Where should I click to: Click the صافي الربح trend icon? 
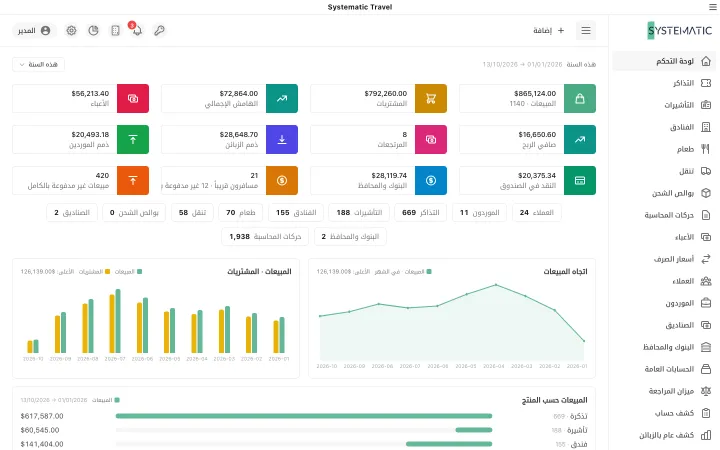coord(580,139)
